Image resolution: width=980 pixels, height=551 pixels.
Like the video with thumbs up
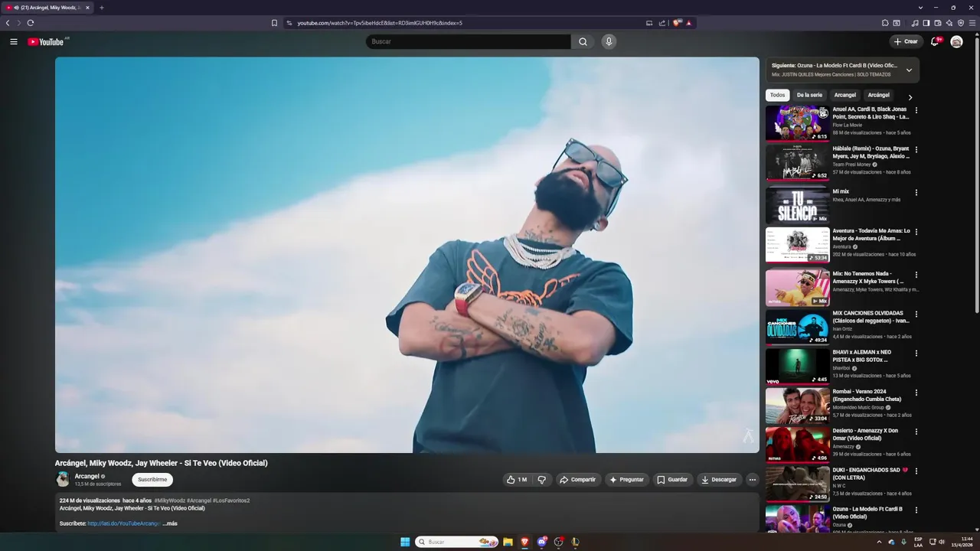517,480
